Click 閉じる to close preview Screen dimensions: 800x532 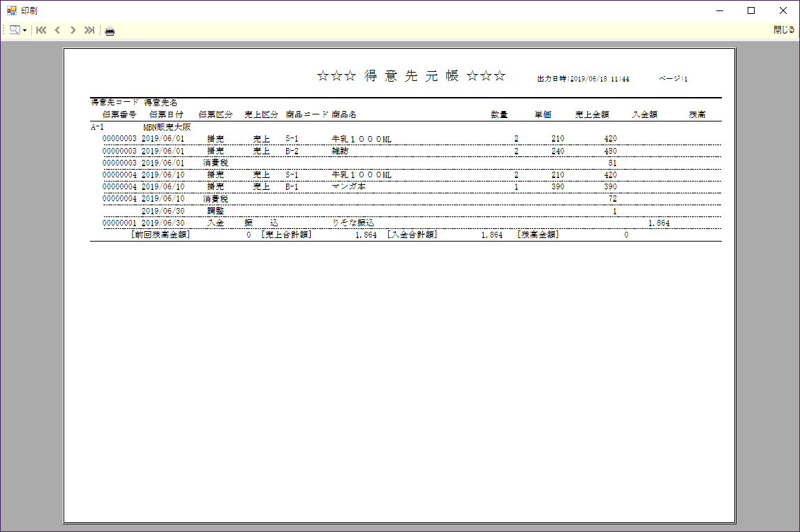(x=784, y=30)
